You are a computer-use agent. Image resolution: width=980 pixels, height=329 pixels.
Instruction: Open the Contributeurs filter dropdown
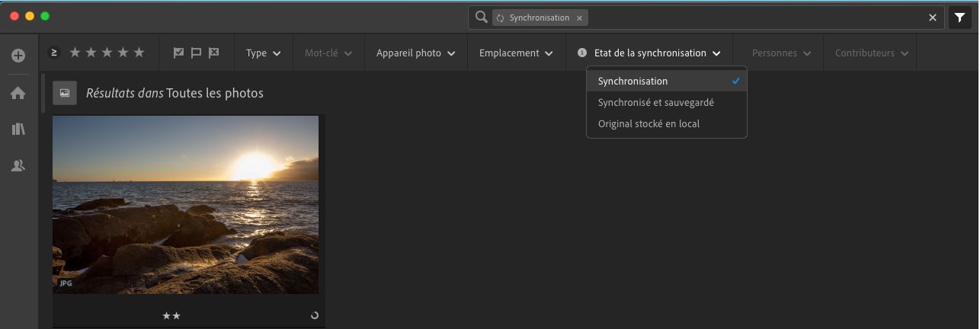pos(872,53)
